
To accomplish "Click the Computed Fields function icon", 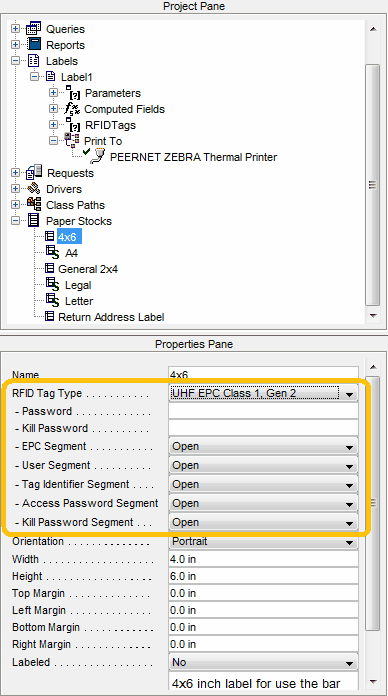I will [x=72, y=109].
